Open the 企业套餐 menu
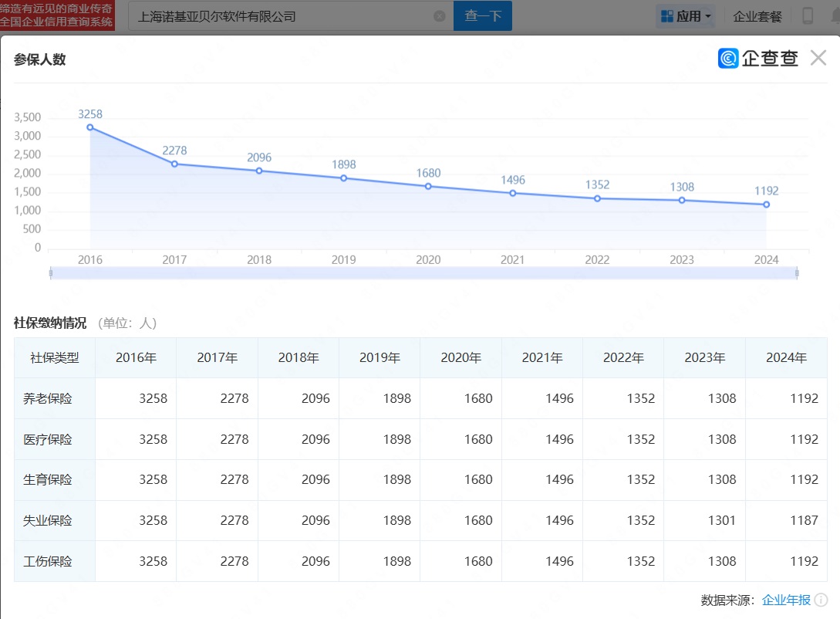Image resolution: width=840 pixels, height=619 pixels. pos(757,17)
